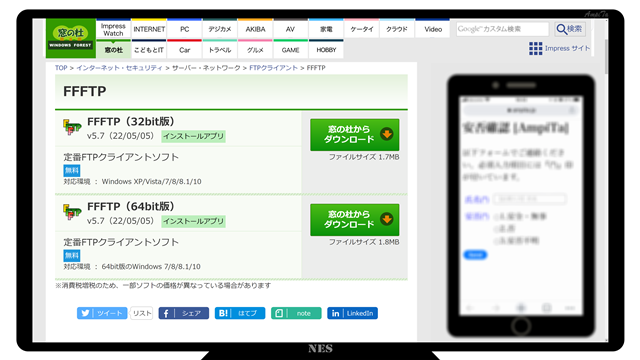The image size is (640, 360).
Task: Click the 窓の杜 Windows Forest logo
Action: [x=71, y=38]
